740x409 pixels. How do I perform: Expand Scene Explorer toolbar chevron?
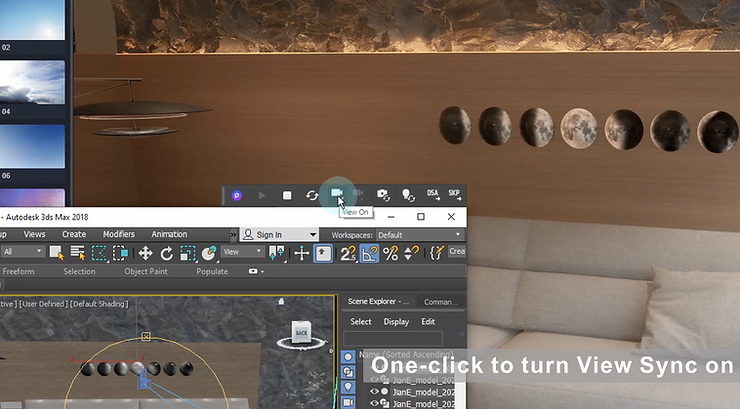click(x=462, y=334)
